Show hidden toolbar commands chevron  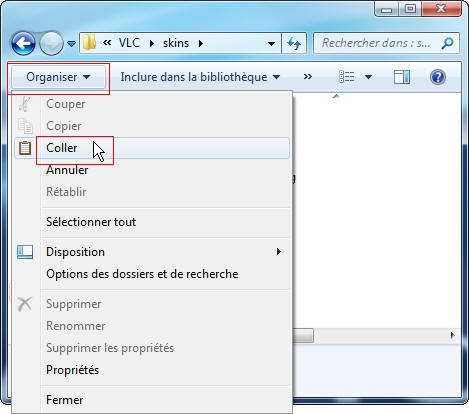308,77
